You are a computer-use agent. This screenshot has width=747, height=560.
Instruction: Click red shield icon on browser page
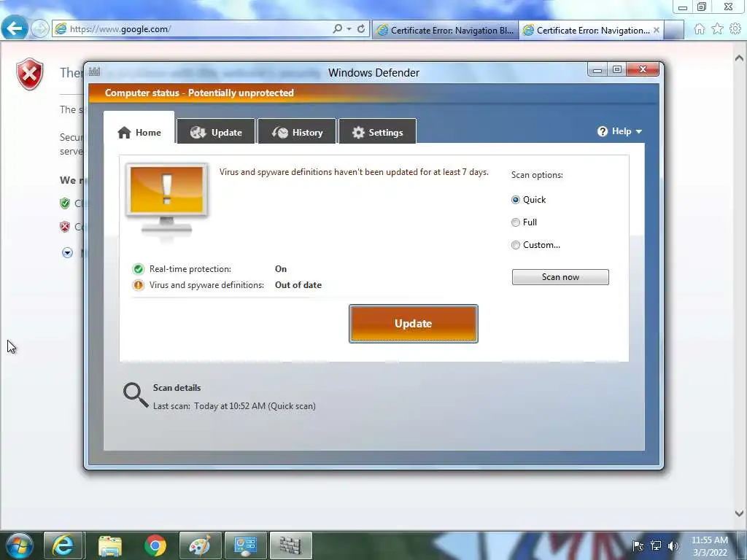pyautogui.click(x=65, y=227)
